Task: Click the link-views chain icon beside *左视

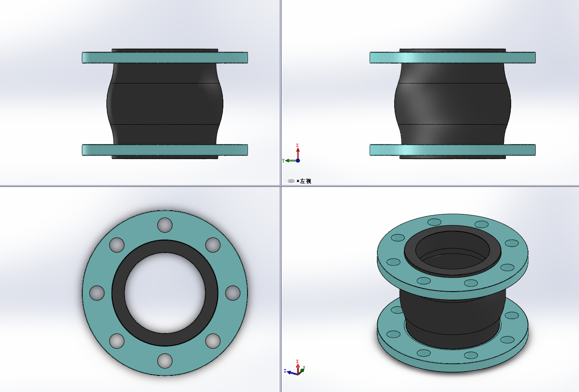Action: coord(291,181)
